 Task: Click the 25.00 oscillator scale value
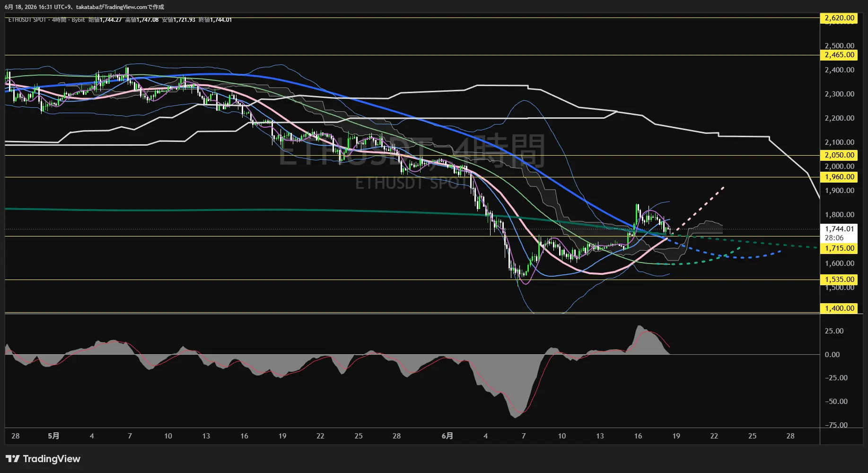[834, 331]
